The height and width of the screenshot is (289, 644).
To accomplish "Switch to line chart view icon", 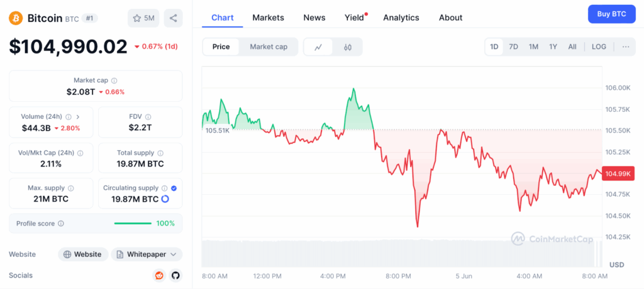I will pos(318,46).
